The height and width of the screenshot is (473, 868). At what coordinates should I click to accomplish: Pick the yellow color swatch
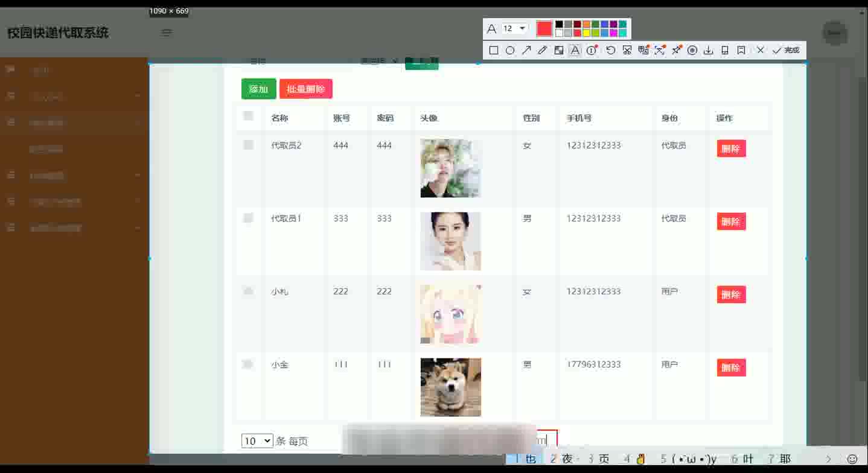tap(586, 33)
